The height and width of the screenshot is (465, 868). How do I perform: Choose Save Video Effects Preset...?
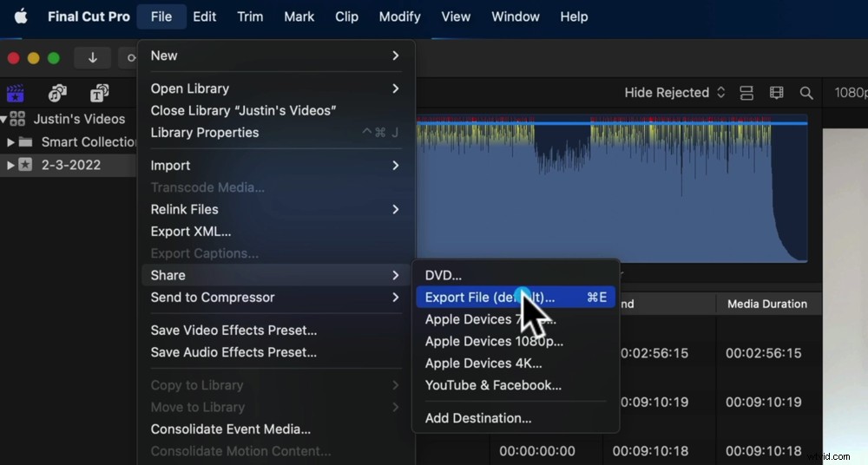(275, 330)
